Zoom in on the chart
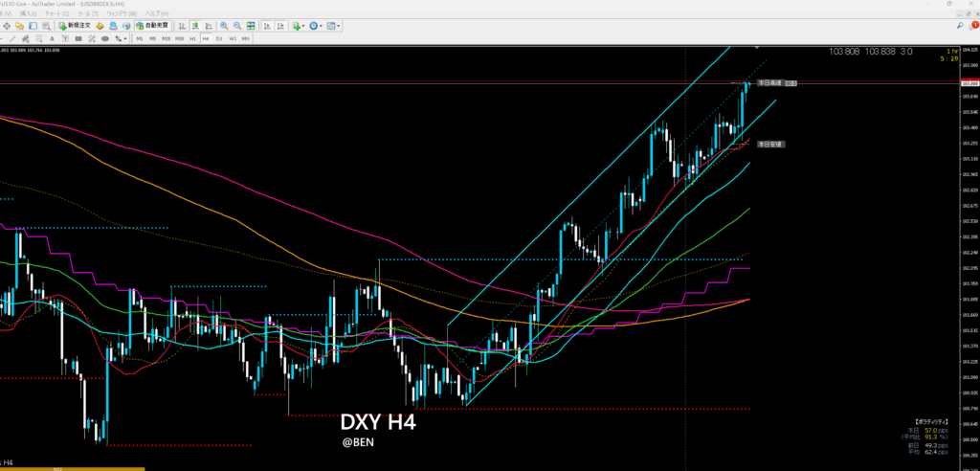The width and height of the screenshot is (980, 471). coord(223,25)
